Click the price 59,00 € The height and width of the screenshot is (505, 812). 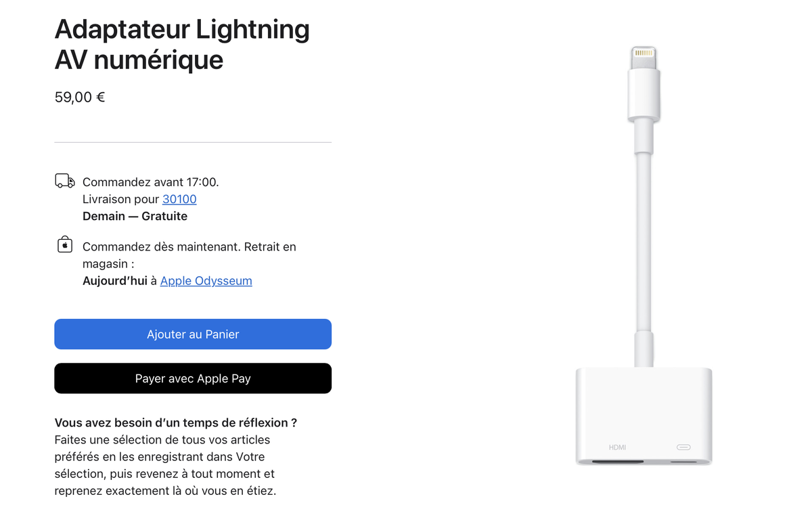79,97
